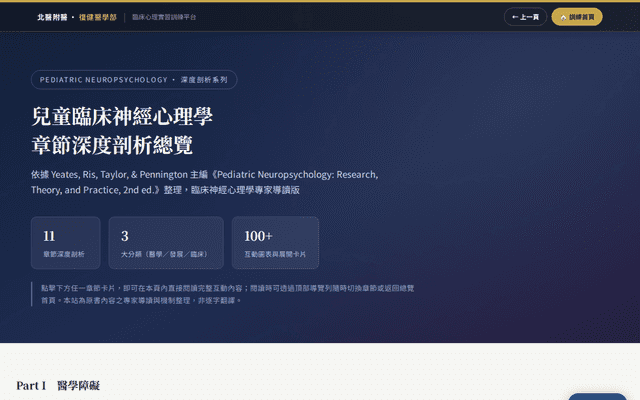This screenshot has height=400, width=640.
Task: Select the 100+ 互動圖表 stat card
Action: 276,243
